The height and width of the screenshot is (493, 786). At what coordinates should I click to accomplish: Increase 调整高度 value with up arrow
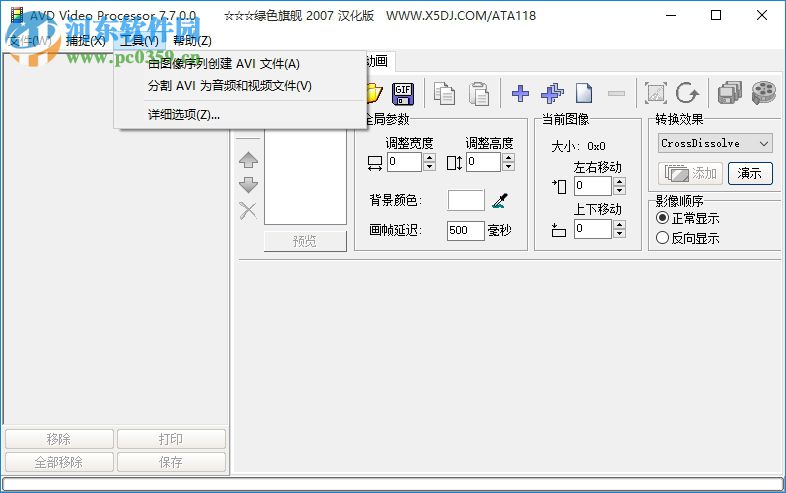coord(508,157)
